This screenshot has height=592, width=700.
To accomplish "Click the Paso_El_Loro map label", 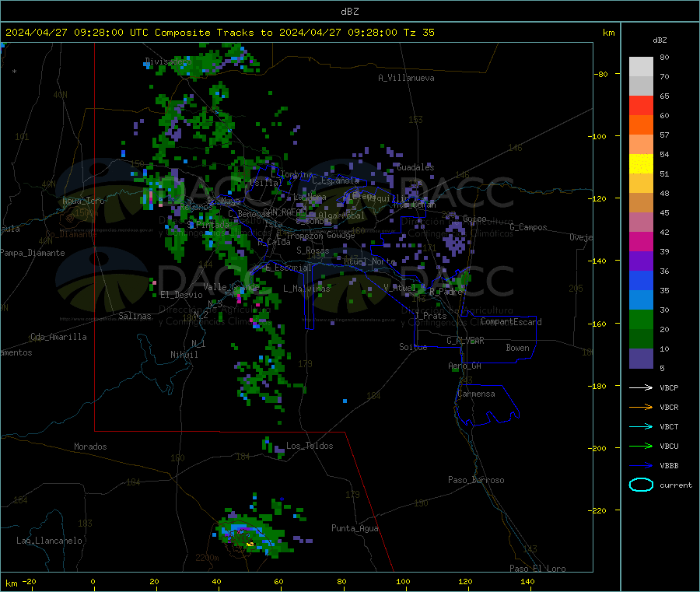I will (538, 569).
